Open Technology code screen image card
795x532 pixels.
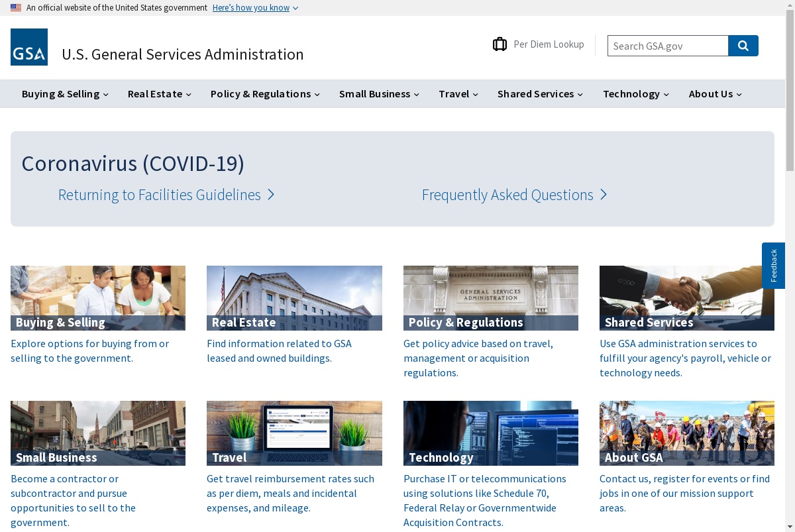pos(491,433)
